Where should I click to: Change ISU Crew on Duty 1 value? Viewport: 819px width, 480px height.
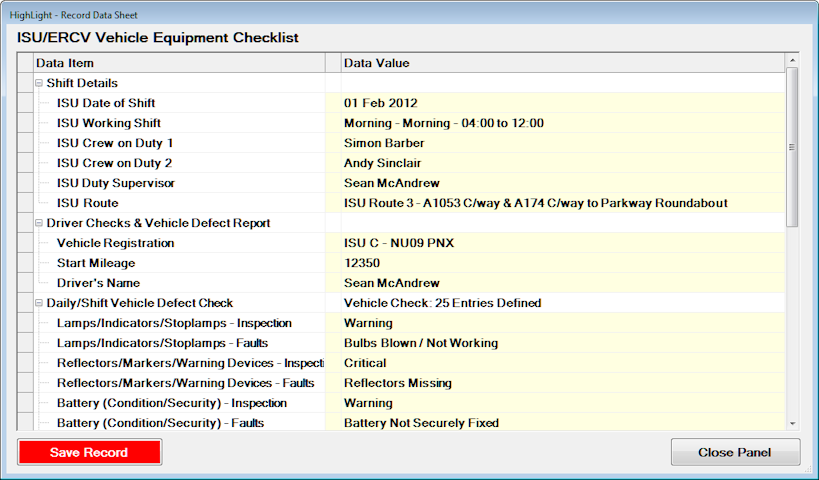560,143
